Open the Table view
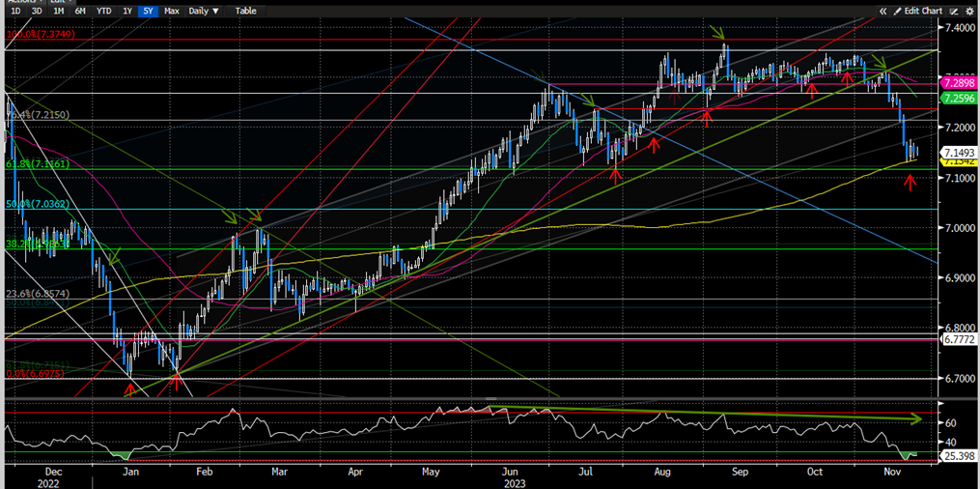This screenshot has width=980, height=489. point(245,11)
